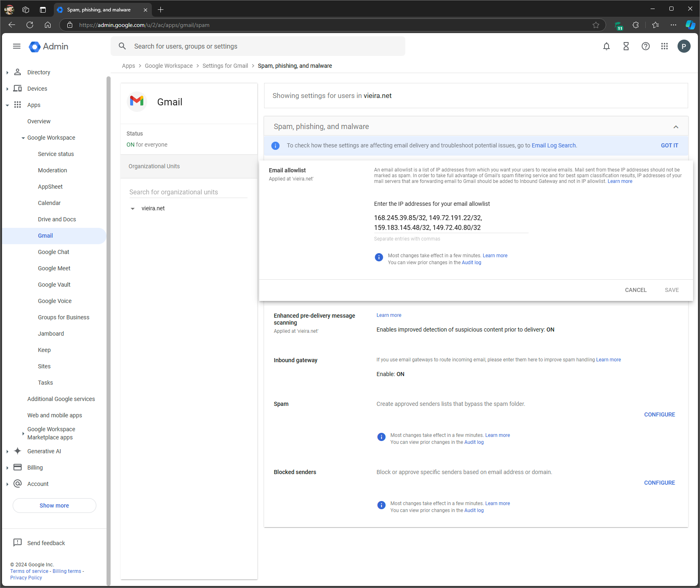
Task: Click the Status ON for everyone section
Action: pyautogui.click(x=189, y=139)
